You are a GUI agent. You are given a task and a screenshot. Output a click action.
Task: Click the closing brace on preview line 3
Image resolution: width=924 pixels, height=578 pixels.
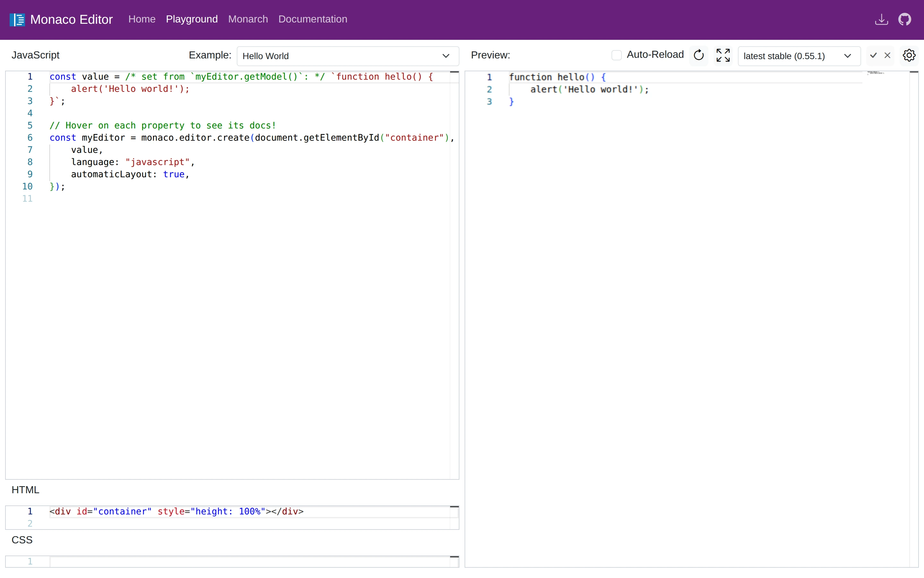tap(512, 102)
